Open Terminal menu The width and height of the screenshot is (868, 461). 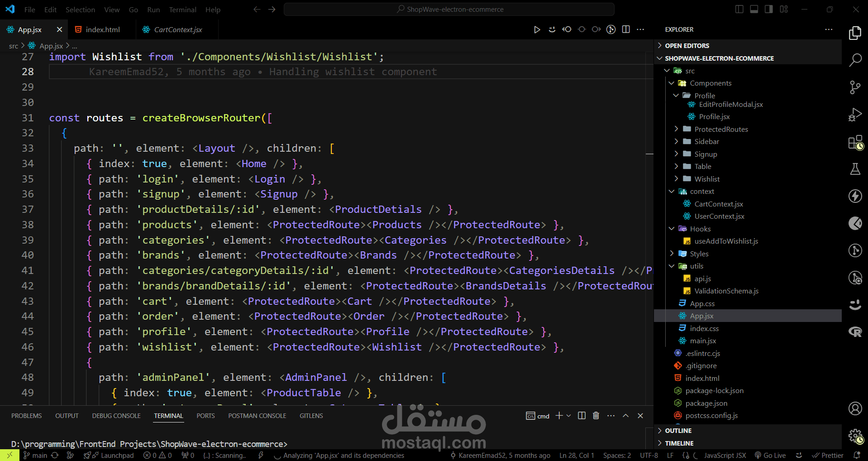click(x=182, y=10)
